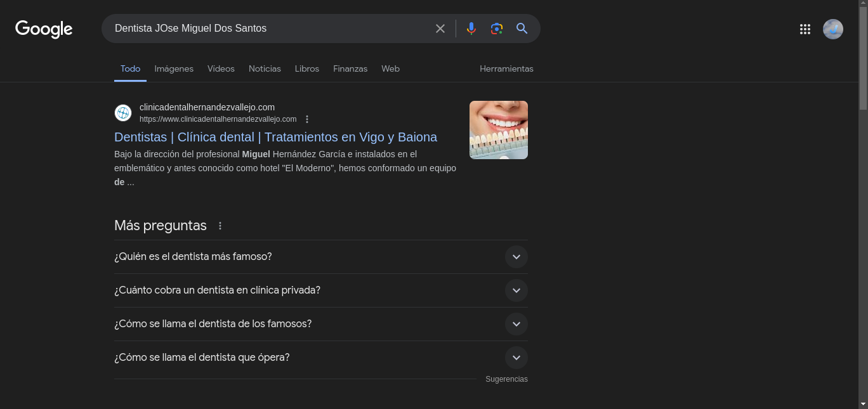The image size is (868, 409).
Task: Click the Google logo
Action: pyautogui.click(x=44, y=29)
